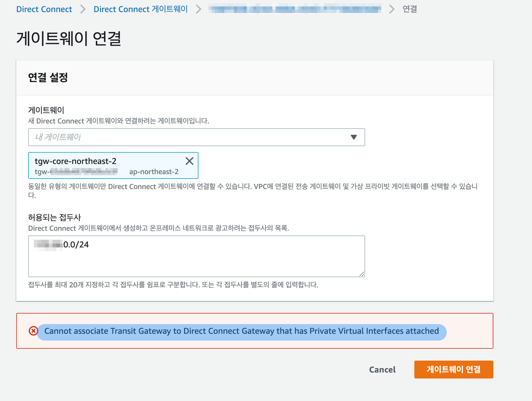Viewport: 532px width, 401px height.
Task: Click the 연결 설정 panel header
Action: point(48,78)
